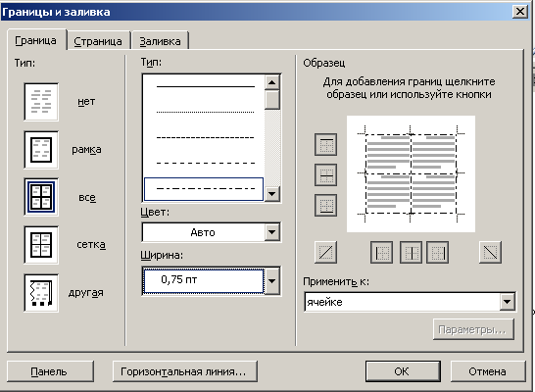The width and height of the screenshot is (535, 392).
Task: Open 'Горизонтальная линия...' dialog
Action: point(184,371)
